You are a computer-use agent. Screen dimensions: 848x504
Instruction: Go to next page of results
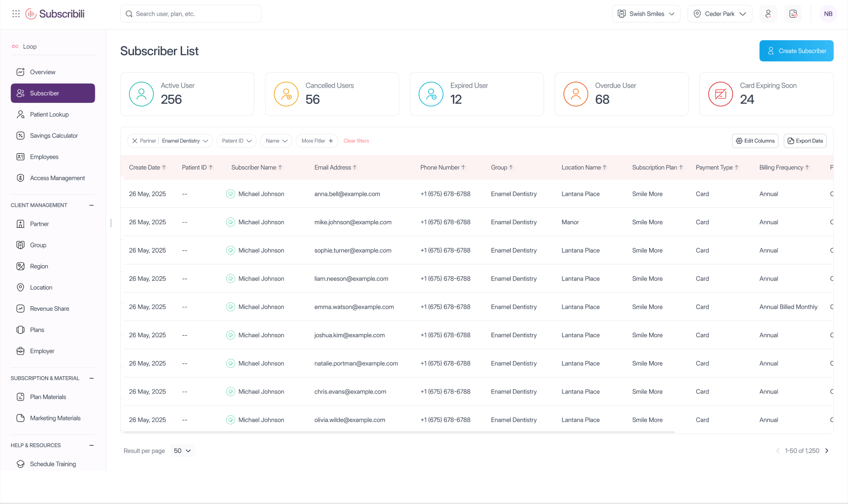tap(827, 451)
